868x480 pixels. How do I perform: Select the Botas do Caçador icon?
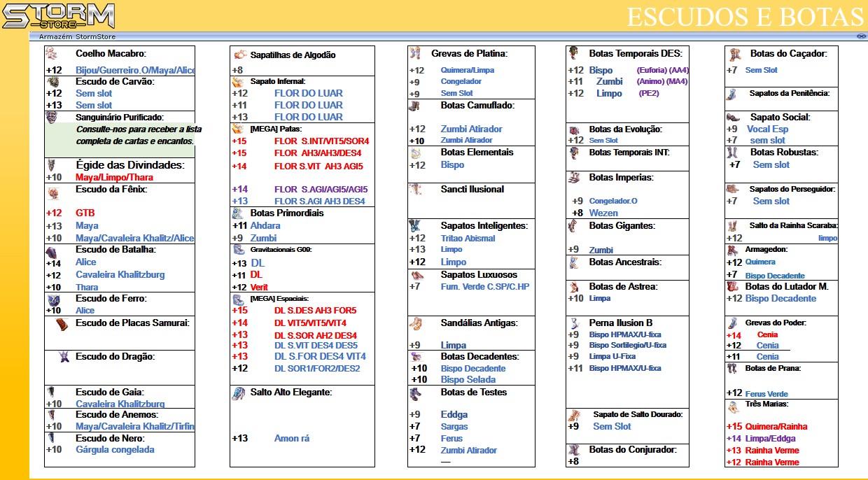click(x=734, y=53)
